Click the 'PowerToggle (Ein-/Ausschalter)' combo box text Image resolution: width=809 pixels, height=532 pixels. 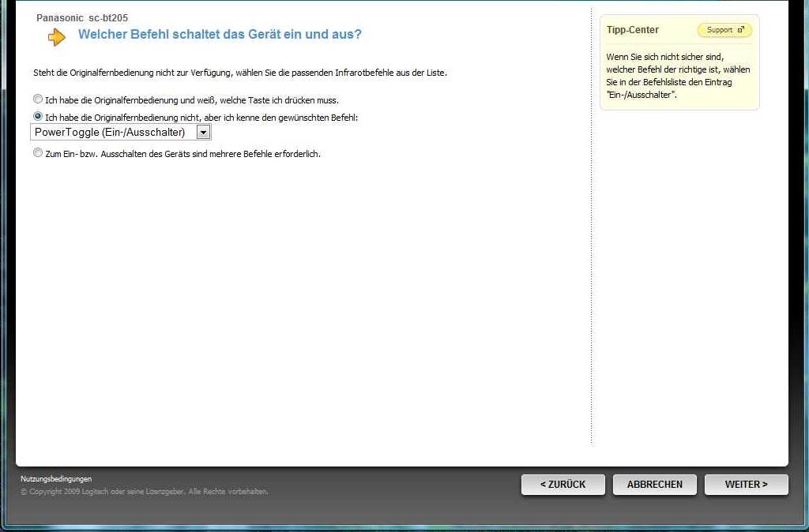click(111, 133)
